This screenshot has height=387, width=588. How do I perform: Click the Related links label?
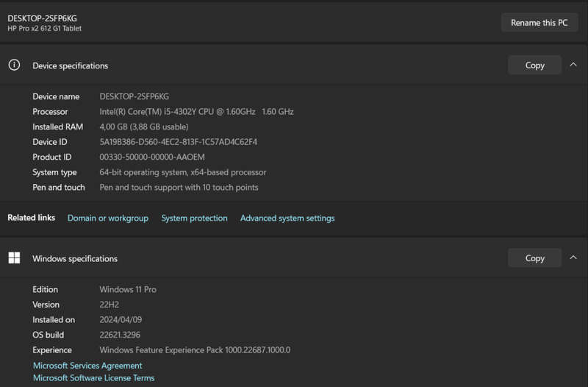[31, 218]
